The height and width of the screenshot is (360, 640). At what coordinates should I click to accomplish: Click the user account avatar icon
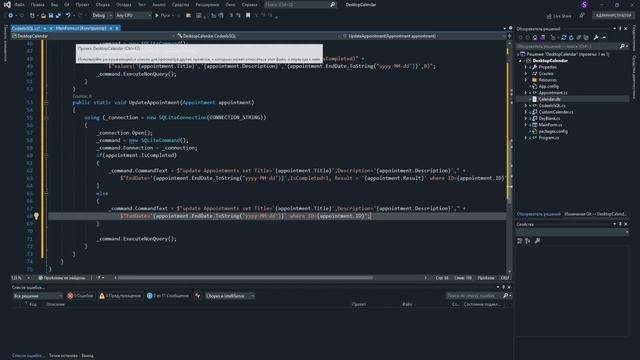point(584,4)
